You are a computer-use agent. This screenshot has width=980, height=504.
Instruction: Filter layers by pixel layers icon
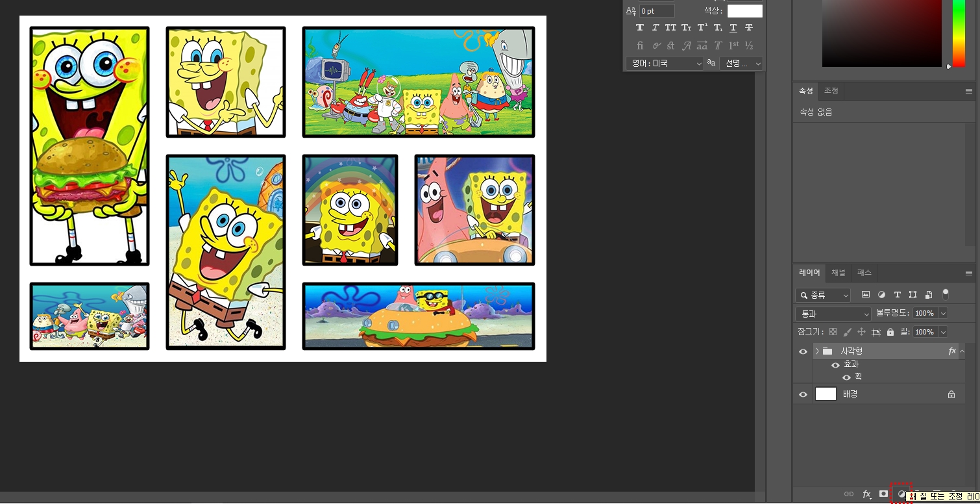click(x=866, y=295)
